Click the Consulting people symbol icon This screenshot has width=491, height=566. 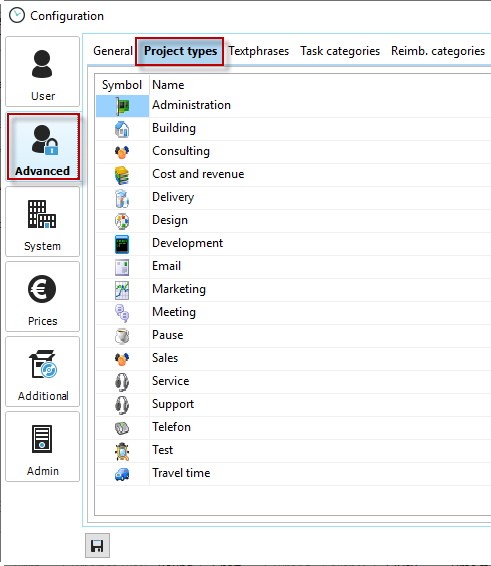[x=122, y=152]
